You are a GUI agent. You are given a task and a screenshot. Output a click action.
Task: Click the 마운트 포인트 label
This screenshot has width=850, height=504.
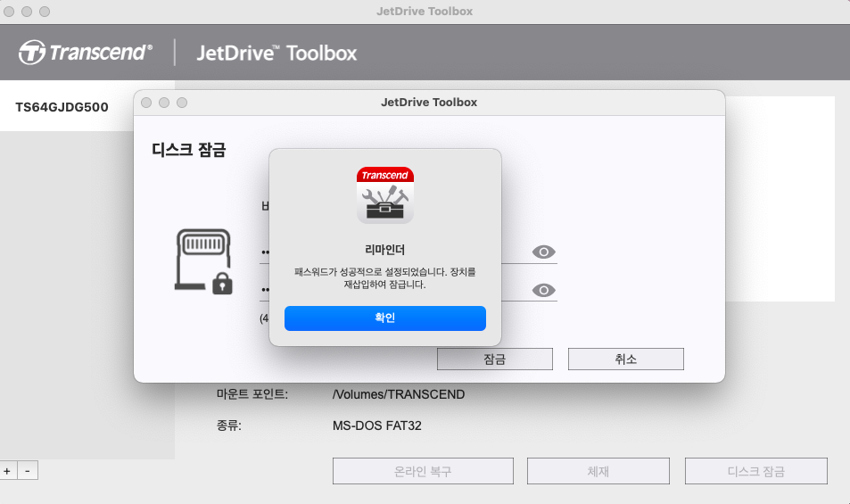[x=252, y=394]
